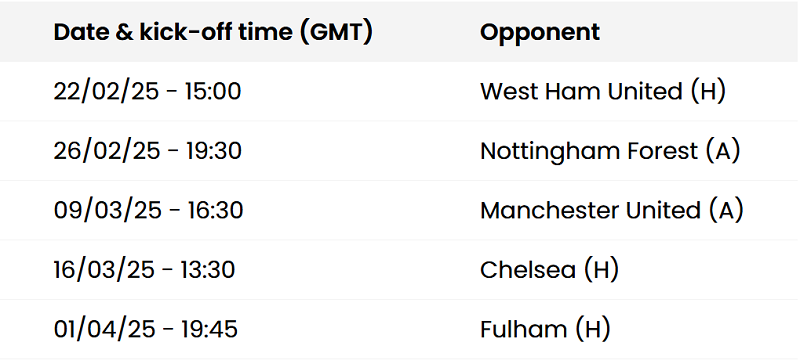
Task: Select the 01/04/25 - 19:45 date cell
Action: [145, 329]
